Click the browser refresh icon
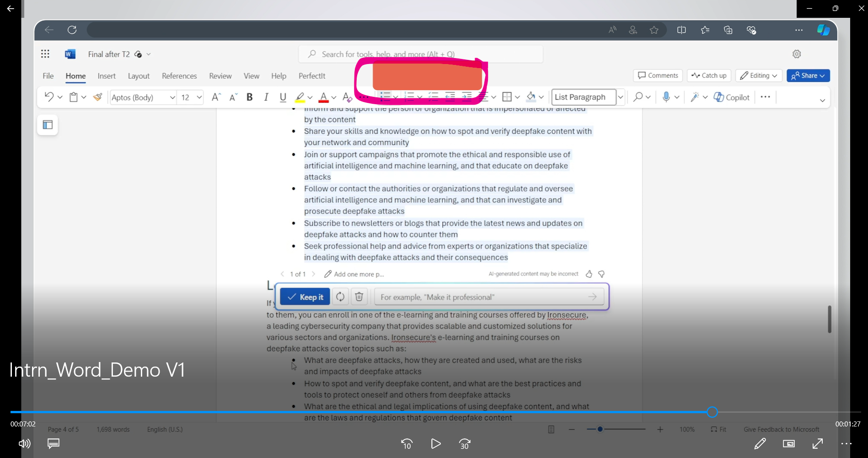868x458 pixels. point(72,30)
